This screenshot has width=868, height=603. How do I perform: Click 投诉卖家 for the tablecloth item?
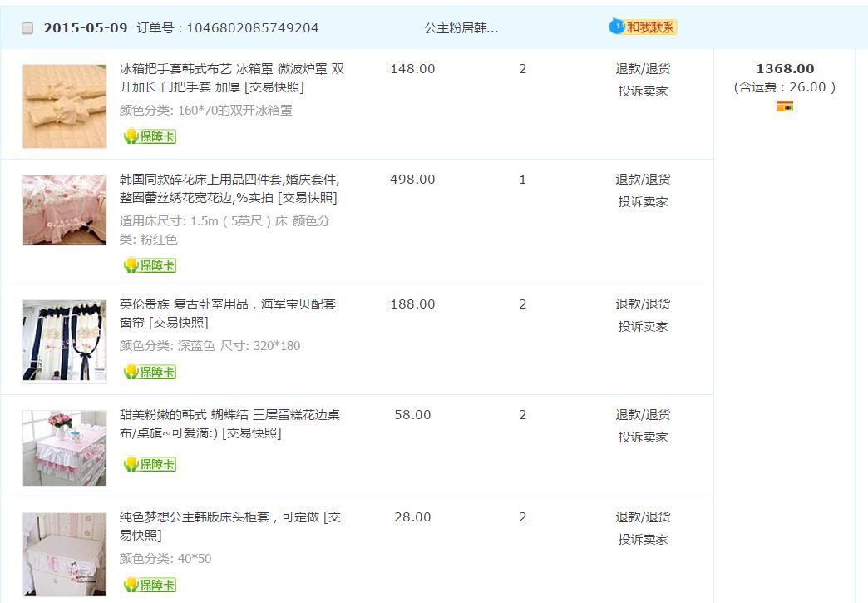643,437
